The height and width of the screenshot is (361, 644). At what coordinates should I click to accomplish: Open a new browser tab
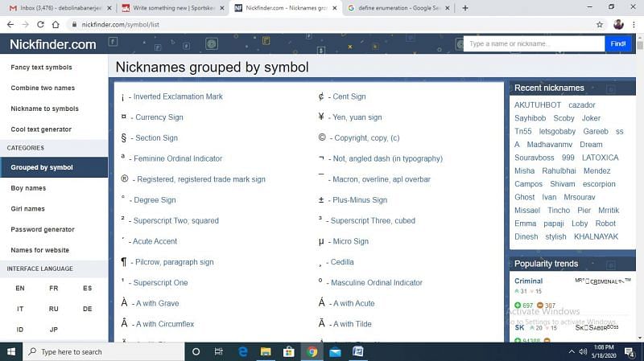(x=465, y=8)
